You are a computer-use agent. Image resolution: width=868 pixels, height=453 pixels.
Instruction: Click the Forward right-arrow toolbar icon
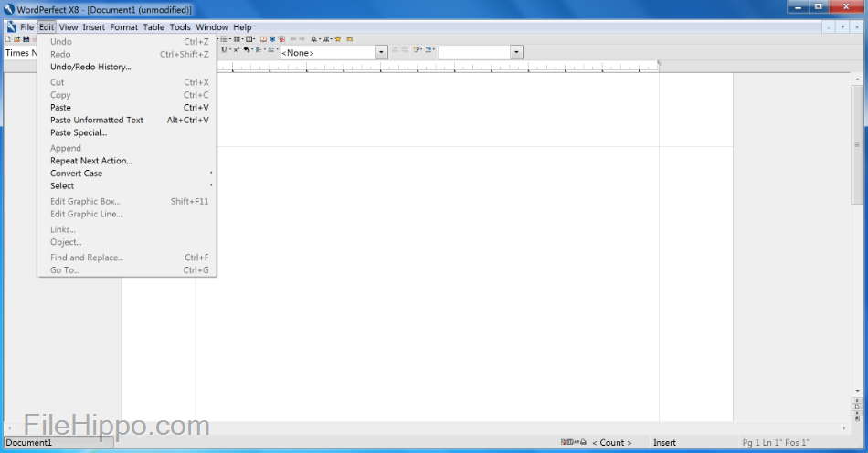tap(302, 39)
